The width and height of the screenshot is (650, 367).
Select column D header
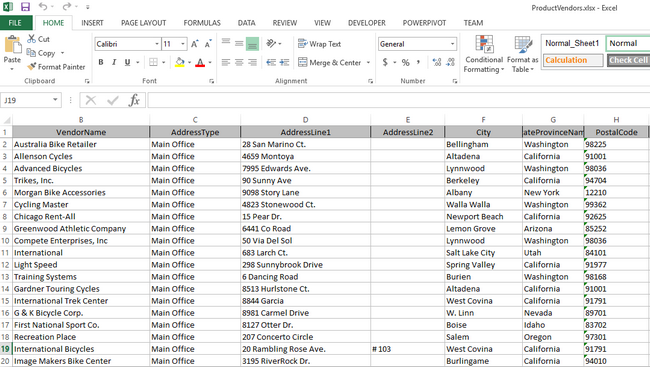[305, 120]
